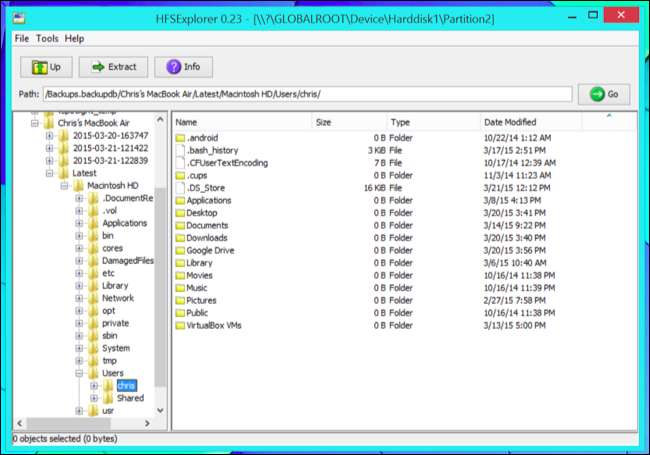650x455 pixels.
Task: Select the tmp folder icon in tree
Action: (93, 361)
